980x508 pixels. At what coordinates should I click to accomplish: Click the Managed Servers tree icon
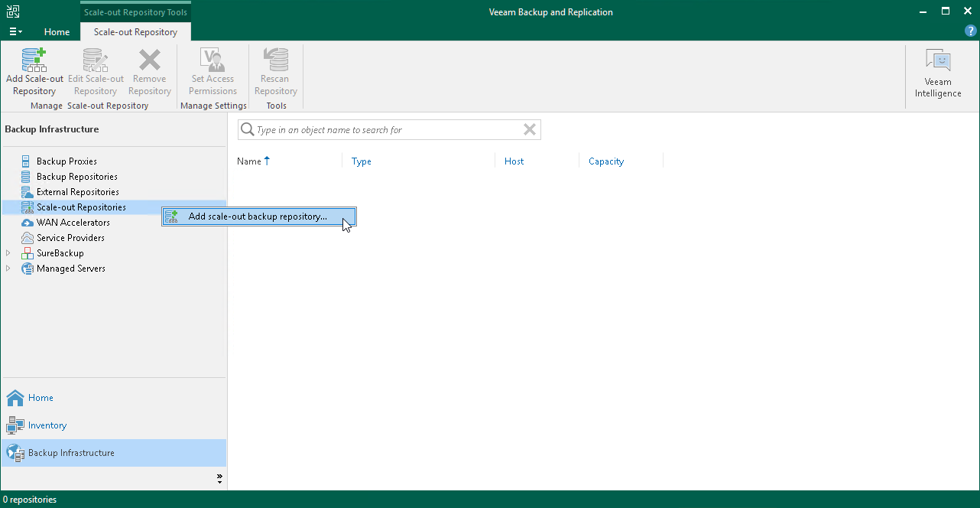coord(28,269)
